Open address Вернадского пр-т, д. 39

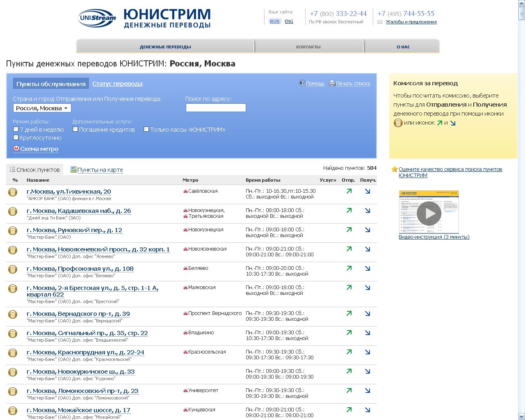pyautogui.click(x=78, y=314)
